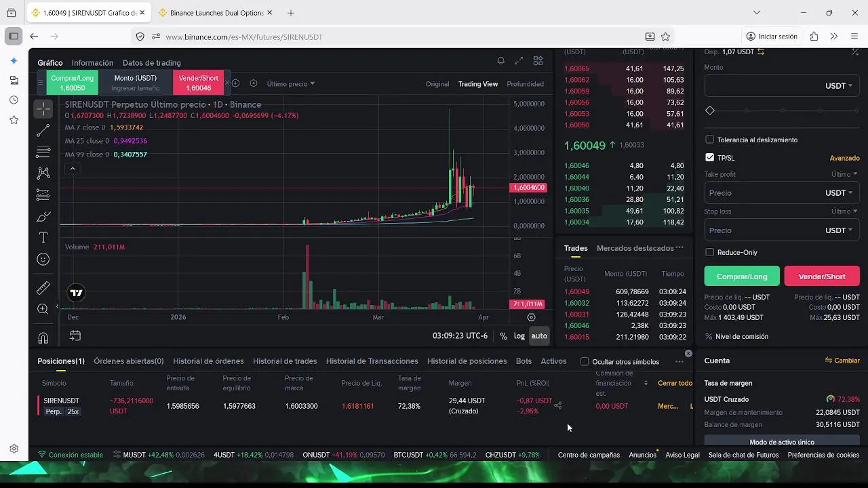The height and width of the screenshot is (488, 868).
Task: Toggle percent scale on the chart
Action: pos(503,336)
